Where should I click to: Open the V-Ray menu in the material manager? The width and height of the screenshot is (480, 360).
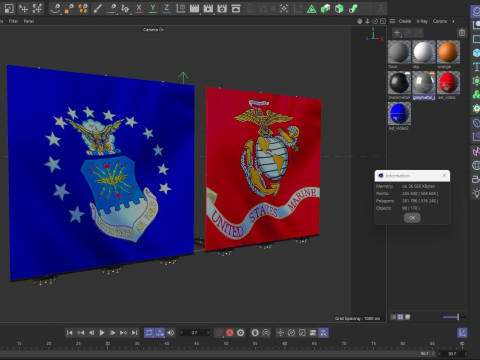tap(422, 21)
